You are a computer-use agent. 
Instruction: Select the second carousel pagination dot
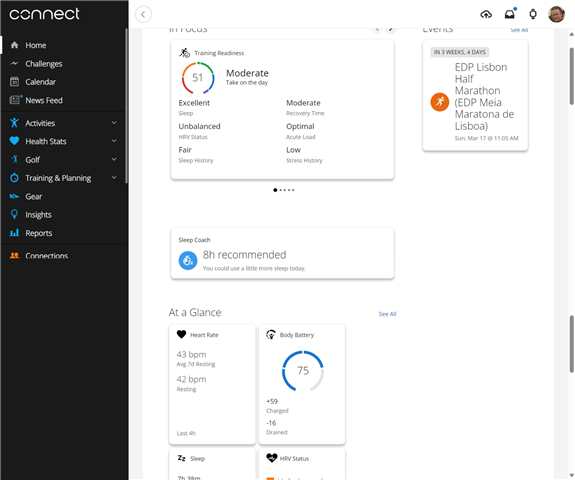point(281,190)
